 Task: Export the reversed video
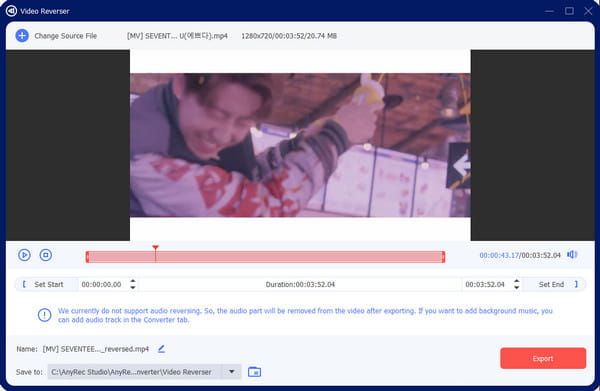click(543, 358)
